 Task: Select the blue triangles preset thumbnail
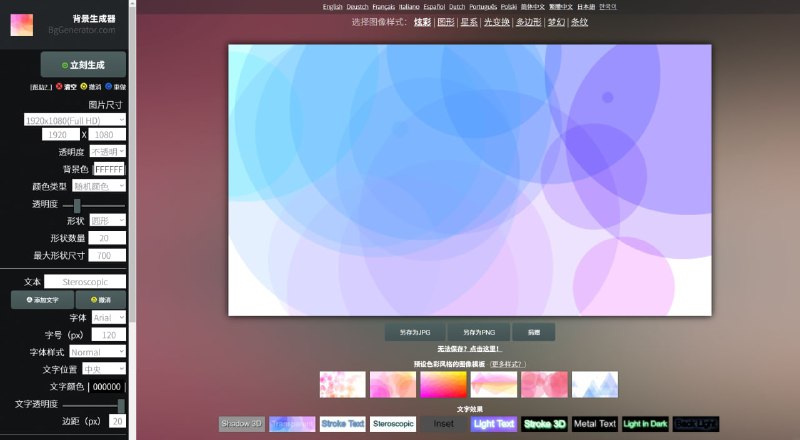click(594, 385)
